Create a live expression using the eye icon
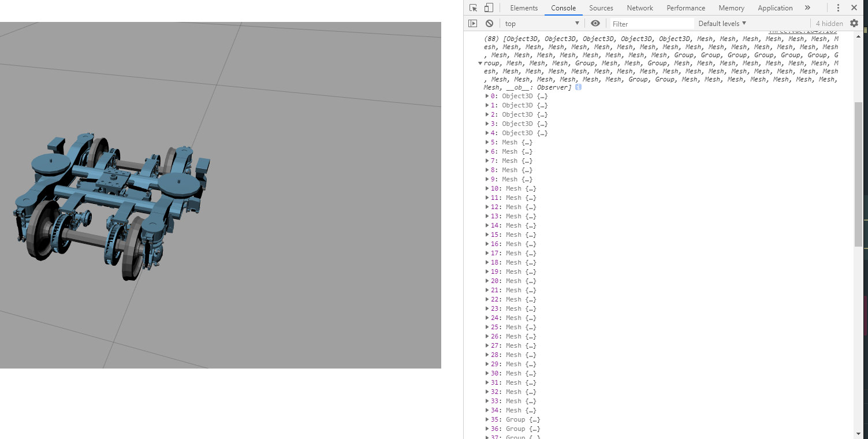This screenshot has height=439, width=868. click(x=595, y=23)
